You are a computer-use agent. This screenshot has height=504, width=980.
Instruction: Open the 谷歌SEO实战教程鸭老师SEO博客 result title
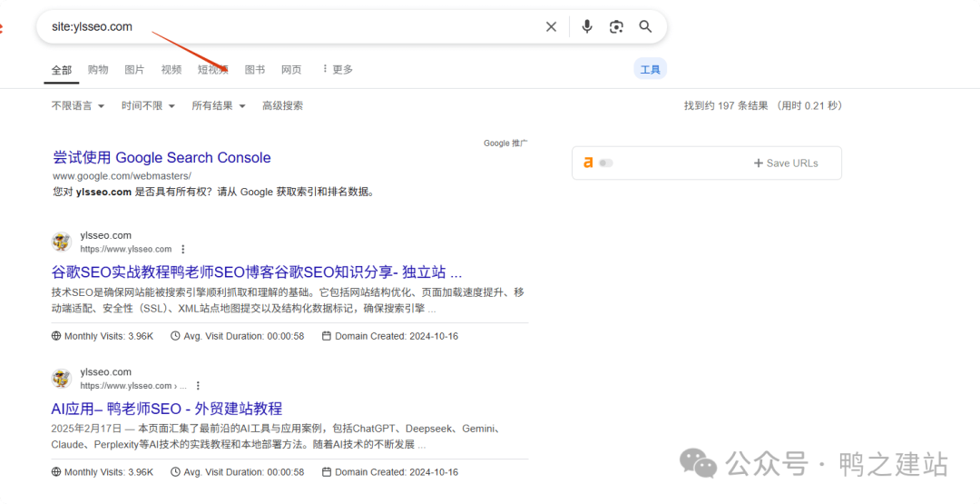pos(257,272)
